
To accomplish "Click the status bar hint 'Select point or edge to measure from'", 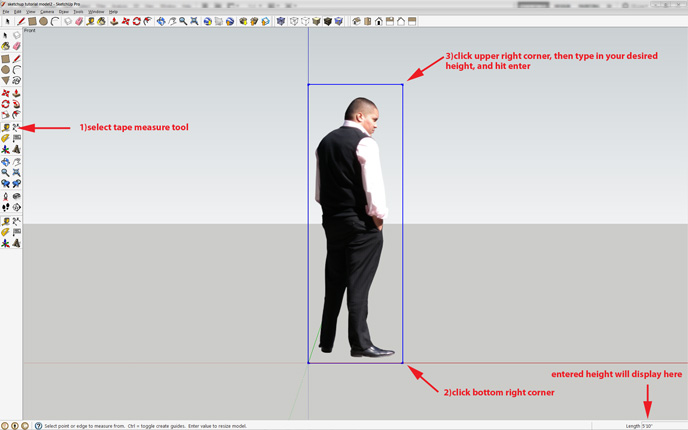I will (85, 426).
